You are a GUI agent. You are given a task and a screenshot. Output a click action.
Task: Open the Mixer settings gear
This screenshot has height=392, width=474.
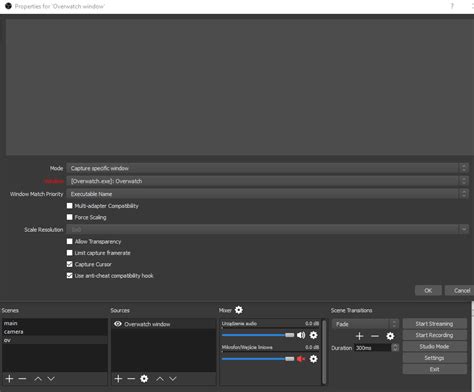click(x=239, y=310)
